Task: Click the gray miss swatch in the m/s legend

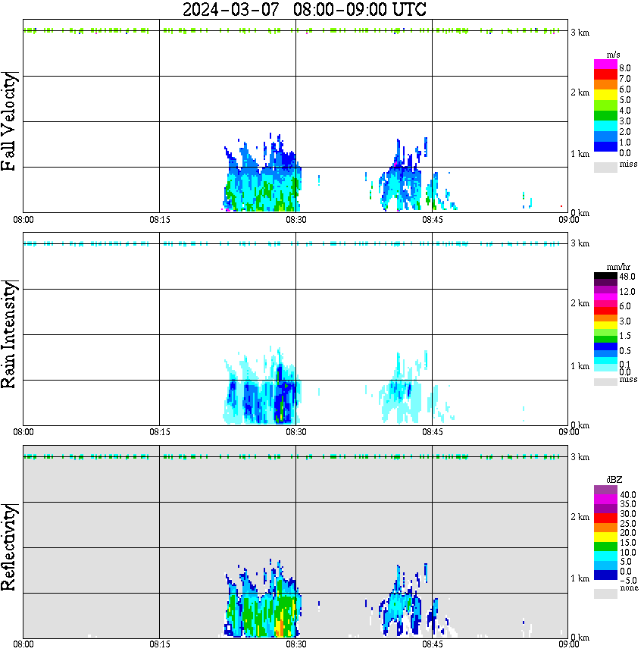Action: pos(605,167)
